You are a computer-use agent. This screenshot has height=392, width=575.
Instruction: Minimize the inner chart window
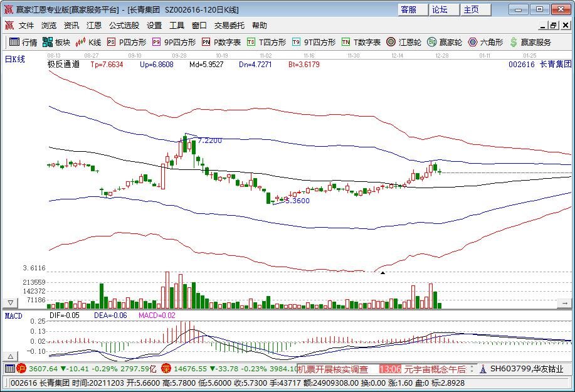pyautogui.click(x=543, y=25)
